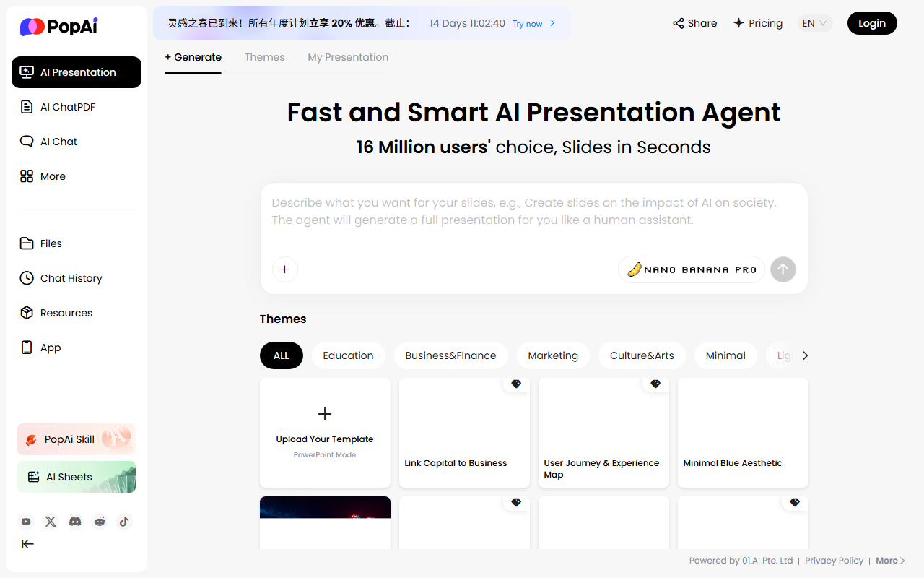Viewport: 924px width, 578px height.
Task: Click premium diamond on Link Capital to Business
Action: click(516, 384)
